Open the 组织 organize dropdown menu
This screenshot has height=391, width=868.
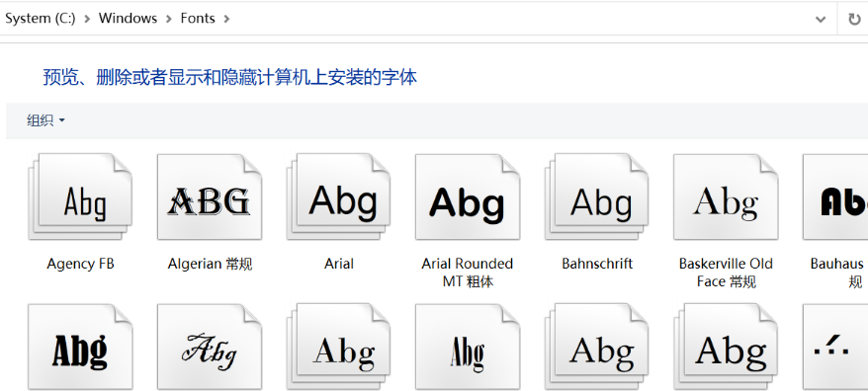pyautogui.click(x=45, y=120)
